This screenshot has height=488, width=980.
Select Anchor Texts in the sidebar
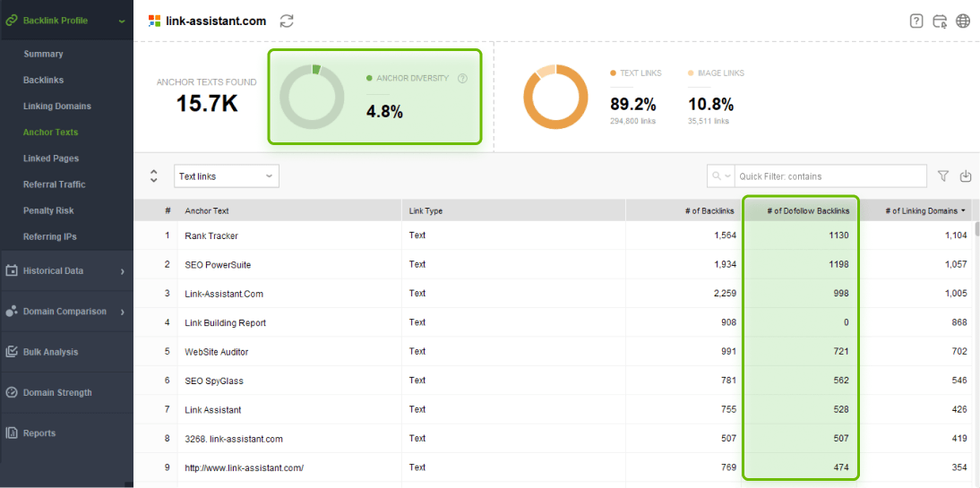51,133
